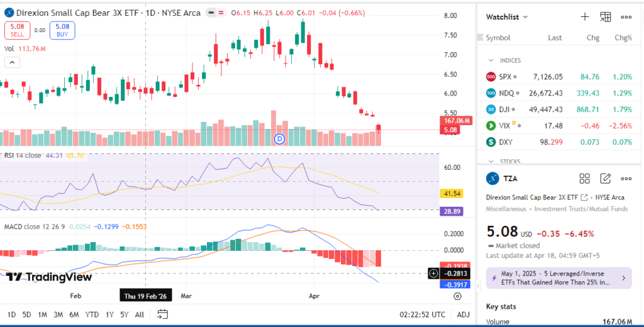Collapse the indicator legend arrow button
644x327 pixels.
tap(11, 62)
